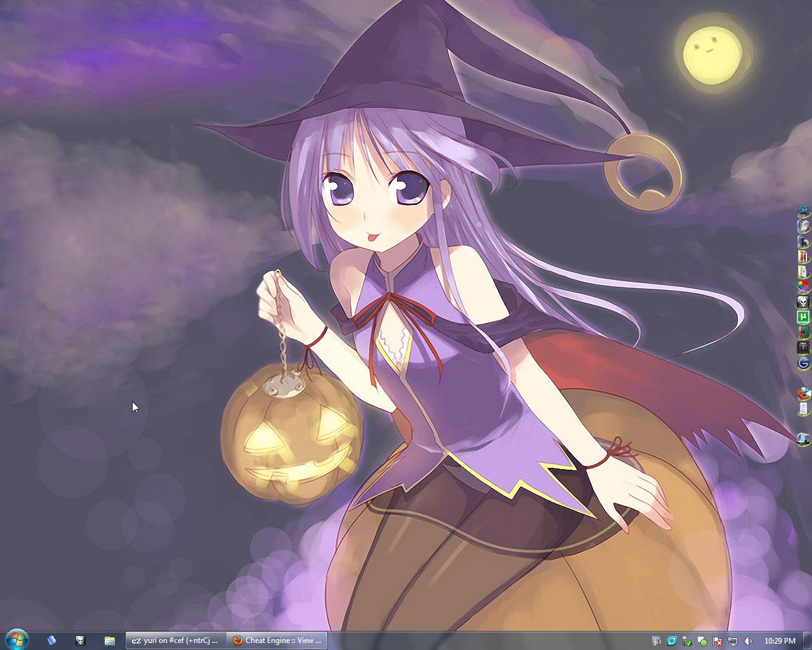
Task: Open the tilted paper dock icon
Action: [804, 226]
